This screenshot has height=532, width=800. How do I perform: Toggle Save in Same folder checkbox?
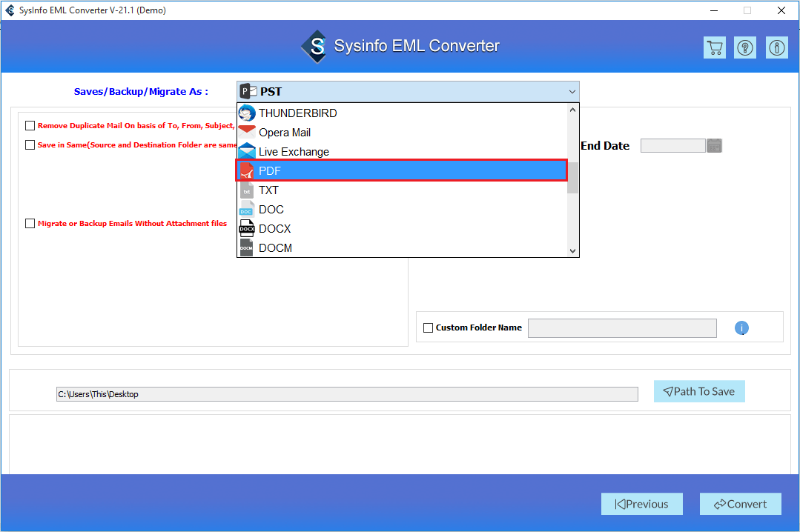[30, 145]
